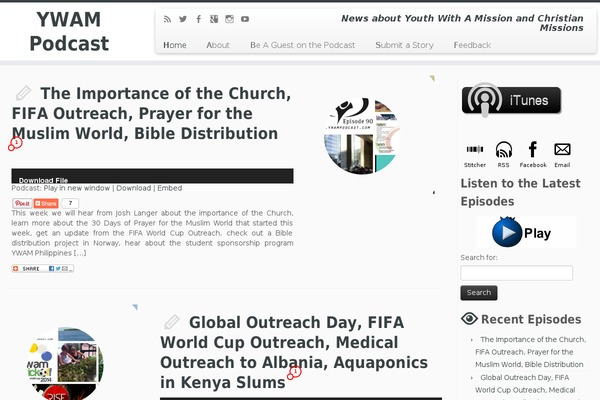Viewport: 600px width, 400px height.
Task: Click Download File in the audio player bar
Action: tap(43, 180)
